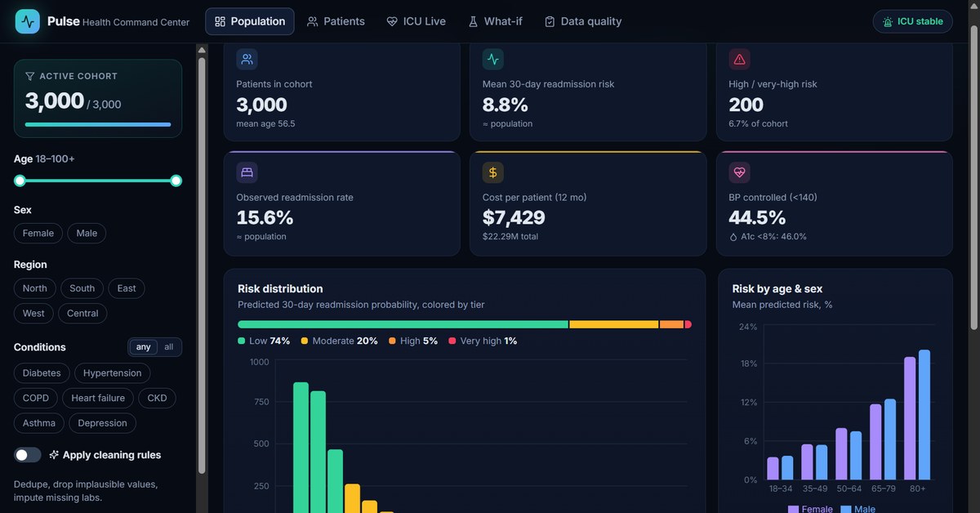Screen dimensions: 980x513
Task: Filter by South region
Action: click(82, 288)
